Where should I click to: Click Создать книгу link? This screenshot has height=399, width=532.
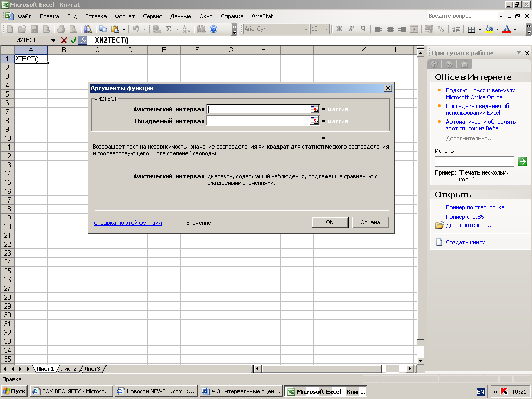click(468, 242)
